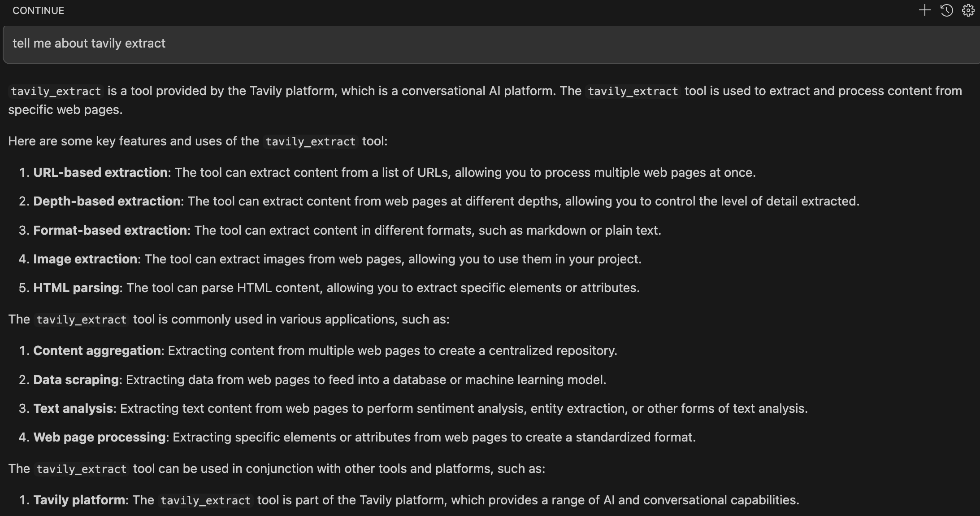This screenshot has height=516, width=980.
Task: Click the 'Image extraction' list item
Action: 85,259
